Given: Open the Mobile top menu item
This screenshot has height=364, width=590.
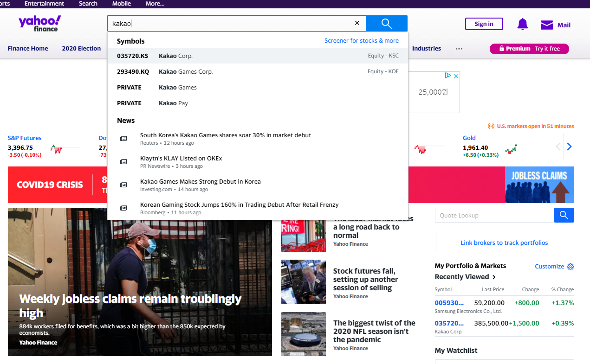Looking at the screenshot, I should tap(122, 3).
